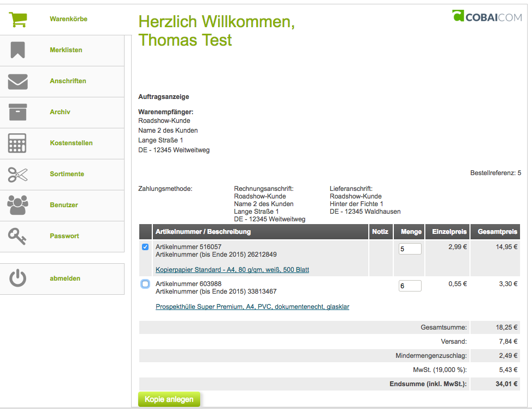Click the calculator icon for Kostenstellen
Image resolution: width=532 pixels, height=409 pixels.
click(x=17, y=143)
